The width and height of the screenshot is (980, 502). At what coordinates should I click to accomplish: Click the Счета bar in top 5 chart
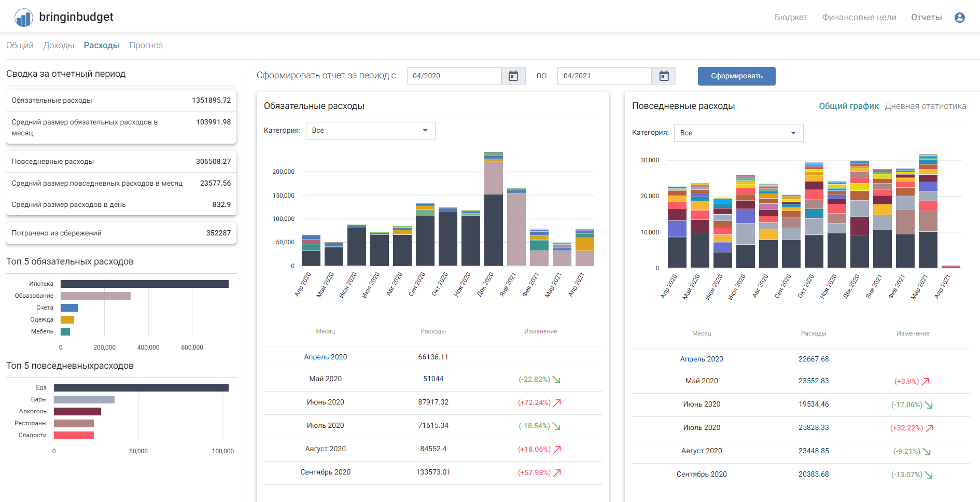pos(69,308)
